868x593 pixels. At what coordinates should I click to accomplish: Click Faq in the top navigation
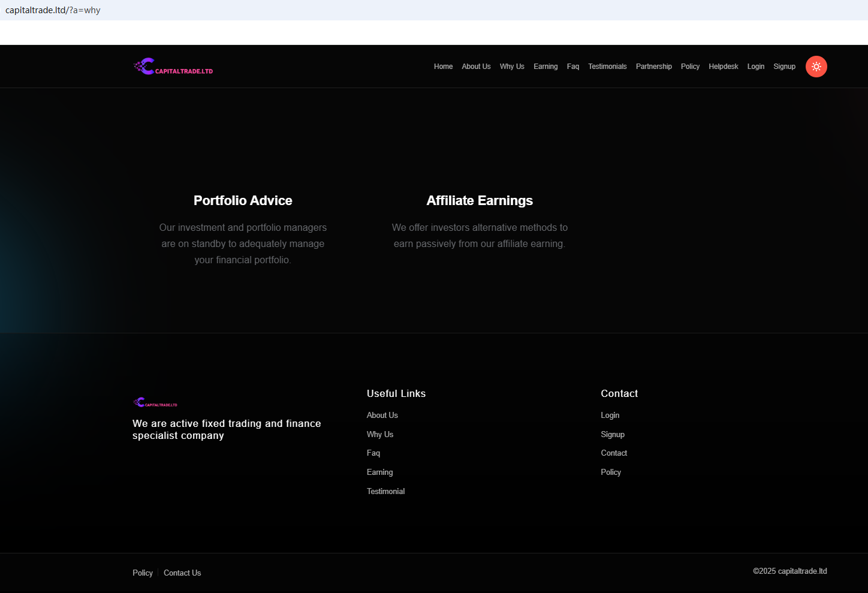pyautogui.click(x=572, y=67)
